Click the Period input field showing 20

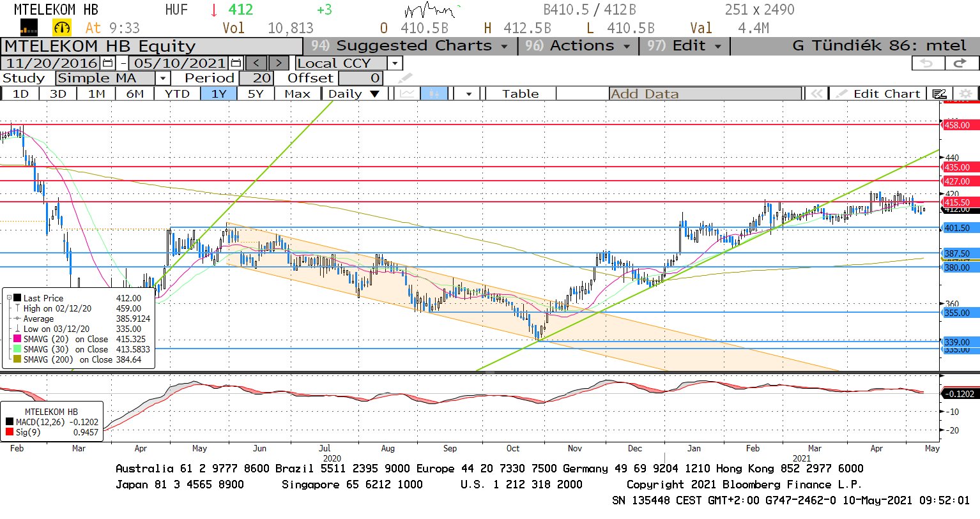(256, 79)
